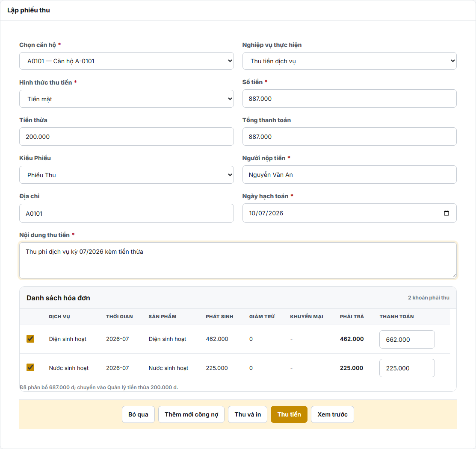
Task: Click the Bỏ qua button
Action: click(138, 414)
